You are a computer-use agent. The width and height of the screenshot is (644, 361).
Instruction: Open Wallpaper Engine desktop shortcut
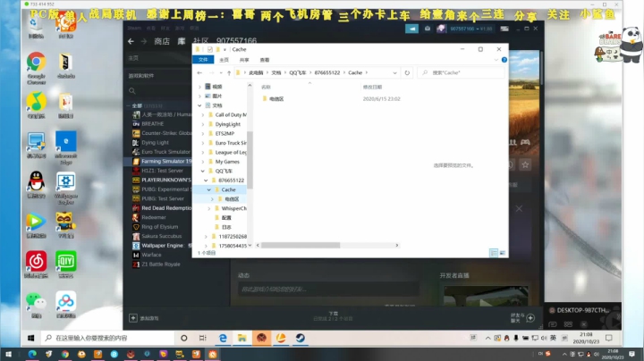pyautogui.click(x=65, y=181)
